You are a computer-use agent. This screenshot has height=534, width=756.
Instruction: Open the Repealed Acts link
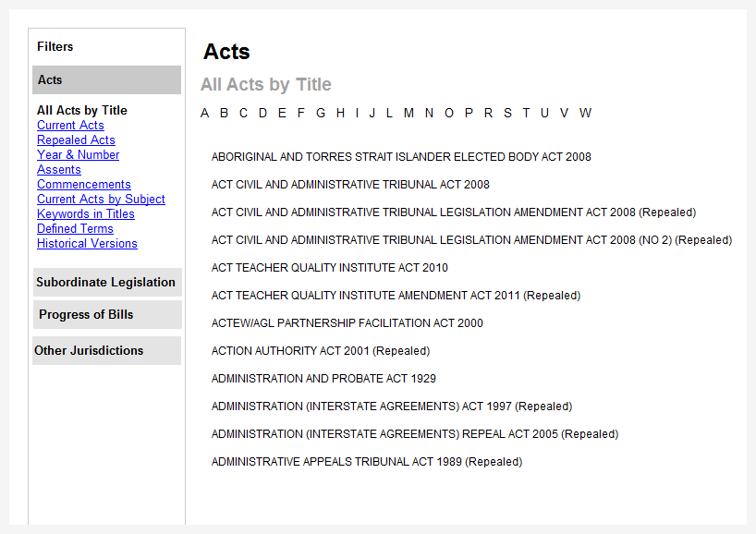click(x=76, y=140)
